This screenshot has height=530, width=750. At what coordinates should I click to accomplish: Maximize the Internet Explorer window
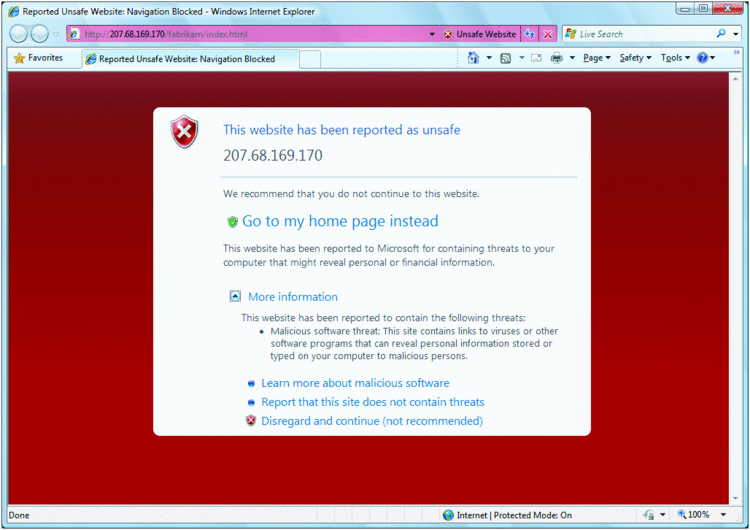(703, 9)
